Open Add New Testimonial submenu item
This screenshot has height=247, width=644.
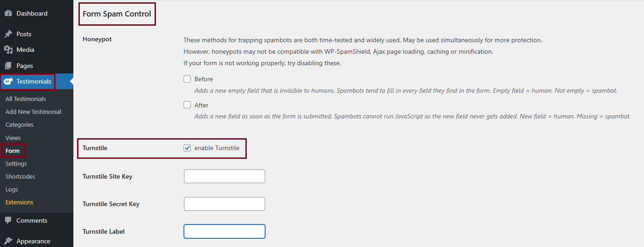(x=33, y=112)
